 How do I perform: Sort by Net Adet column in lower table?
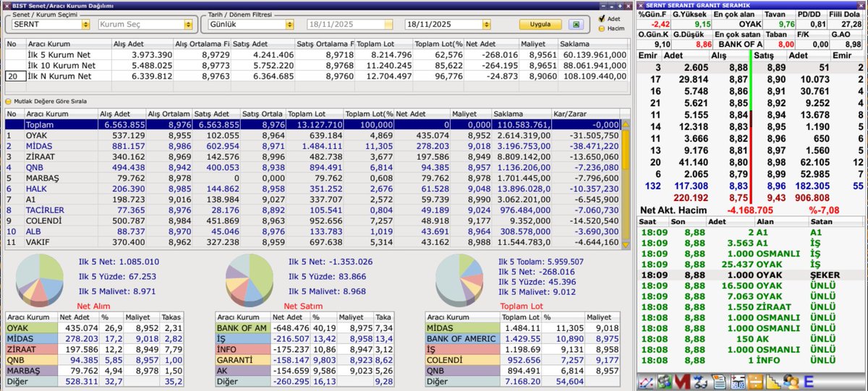tap(421, 113)
